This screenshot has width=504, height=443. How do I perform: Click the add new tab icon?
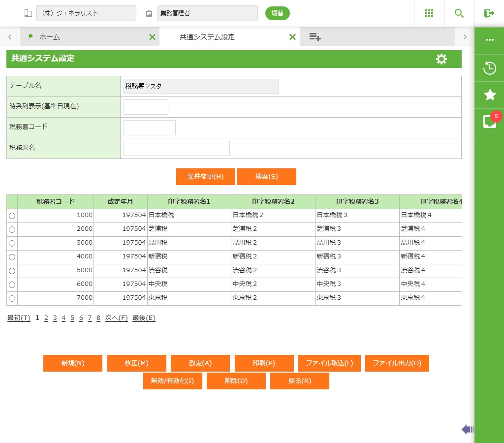click(315, 37)
